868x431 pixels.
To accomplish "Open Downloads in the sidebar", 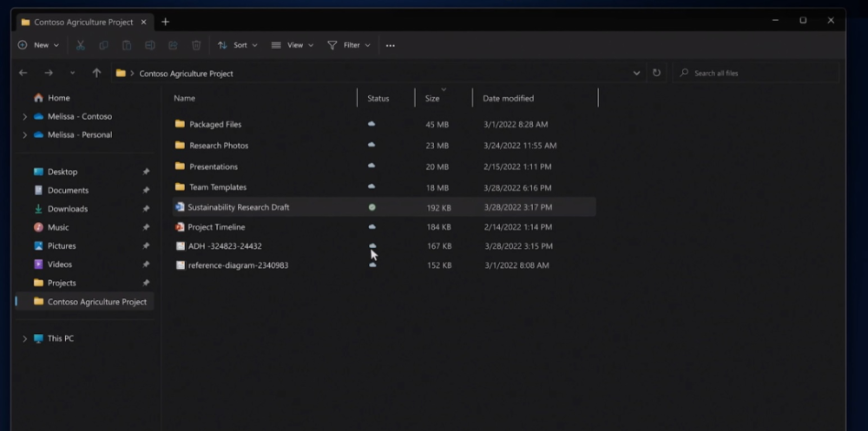I will [x=68, y=209].
